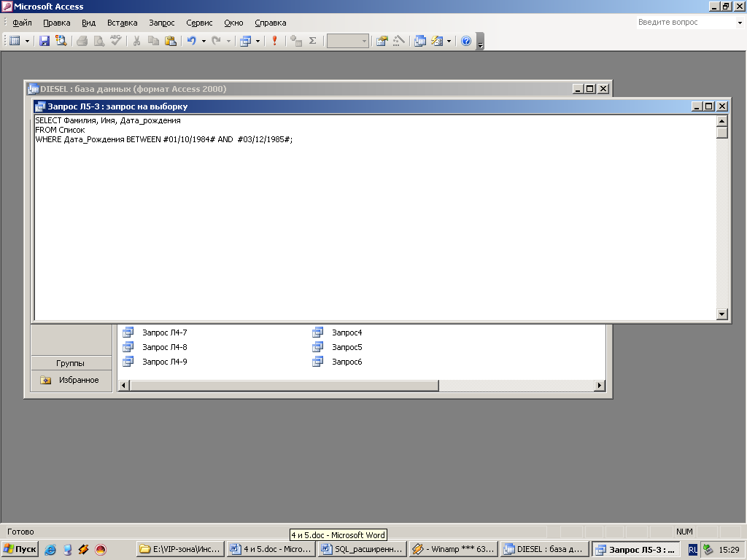The width and height of the screenshot is (747, 560).
Task: Click the SQL editor scroll down arrow
Action: (x=721, y=314)
